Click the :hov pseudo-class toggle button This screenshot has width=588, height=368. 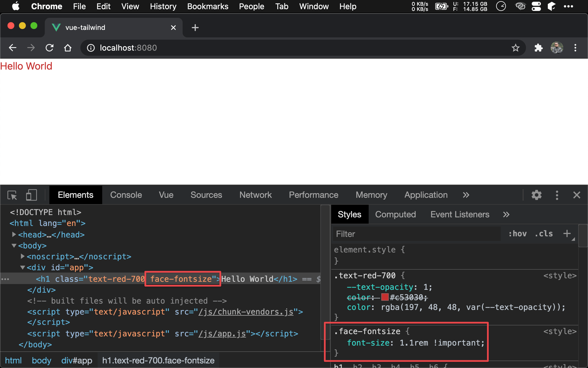click(x=517, y=234)
